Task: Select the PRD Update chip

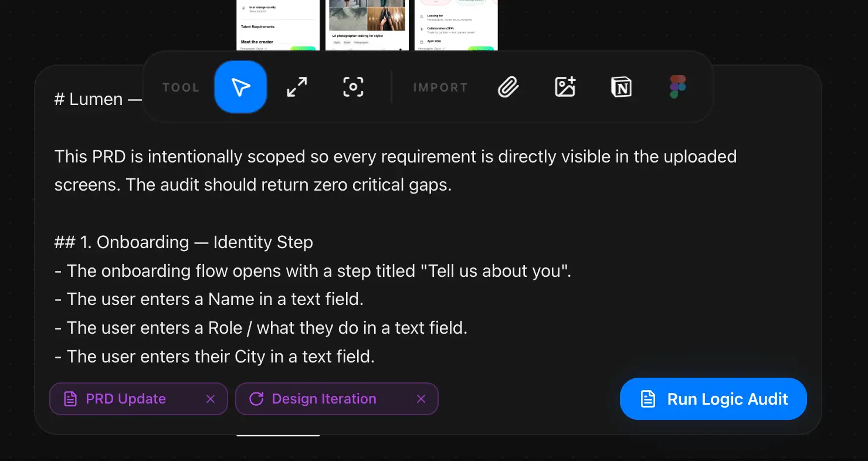Action: (138, 399)
